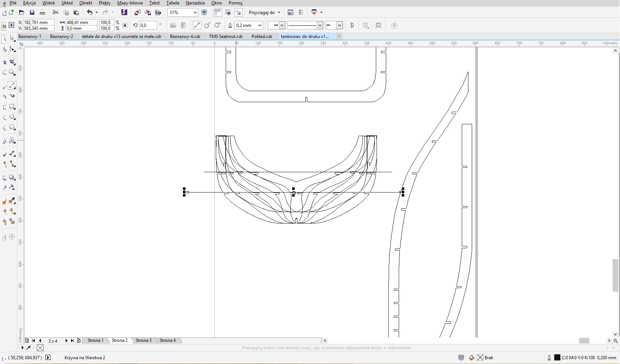
Task: Click the Publish to PDF icon
Action: point(158,13)
